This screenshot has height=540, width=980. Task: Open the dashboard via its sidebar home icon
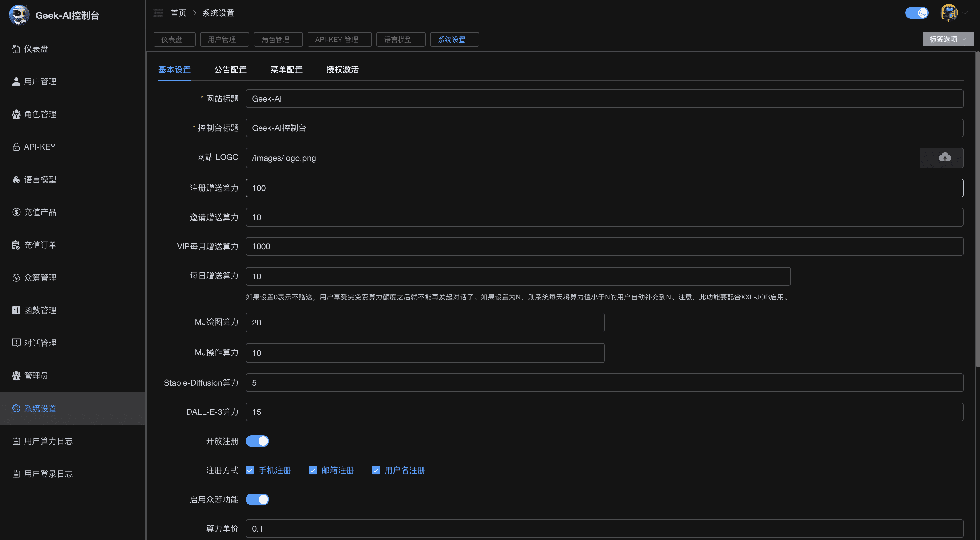coord(16,49)
